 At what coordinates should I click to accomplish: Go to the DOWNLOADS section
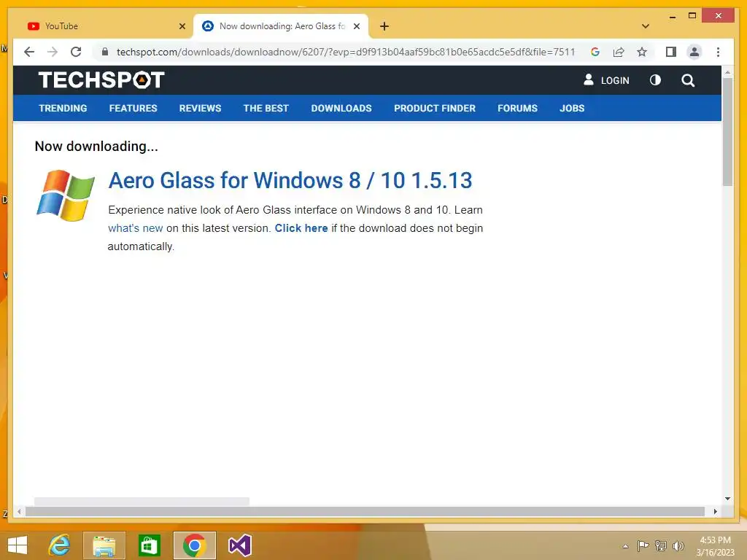point(341,108)
